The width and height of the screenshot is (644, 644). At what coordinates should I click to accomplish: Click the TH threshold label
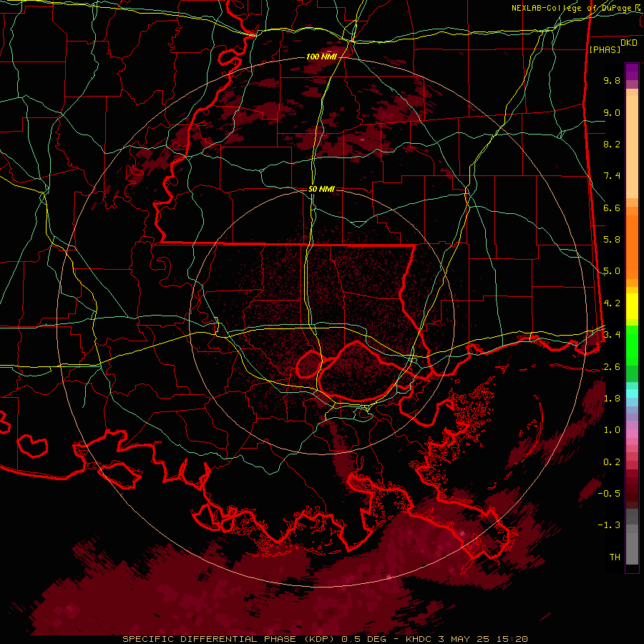tap(615, 557)
